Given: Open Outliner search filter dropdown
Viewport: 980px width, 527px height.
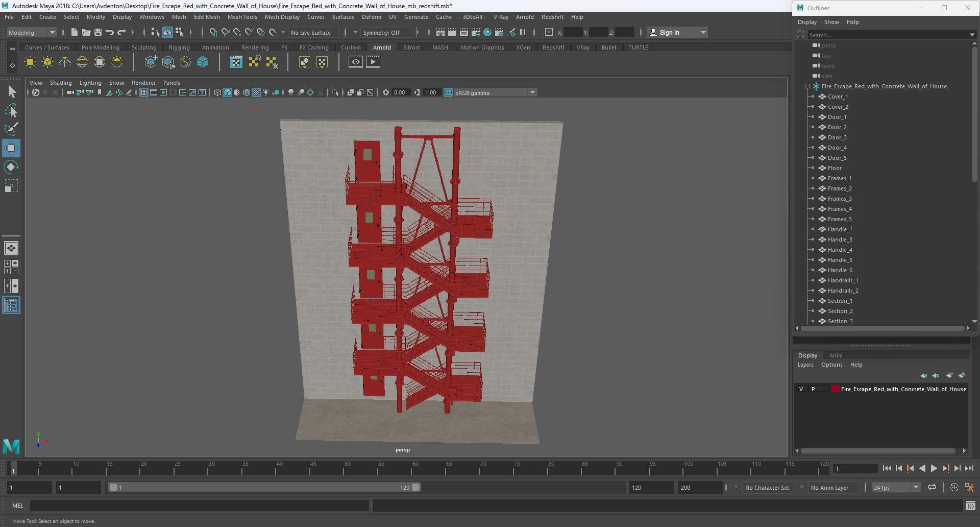Looking at the screenshot, I should click(972, 35).
